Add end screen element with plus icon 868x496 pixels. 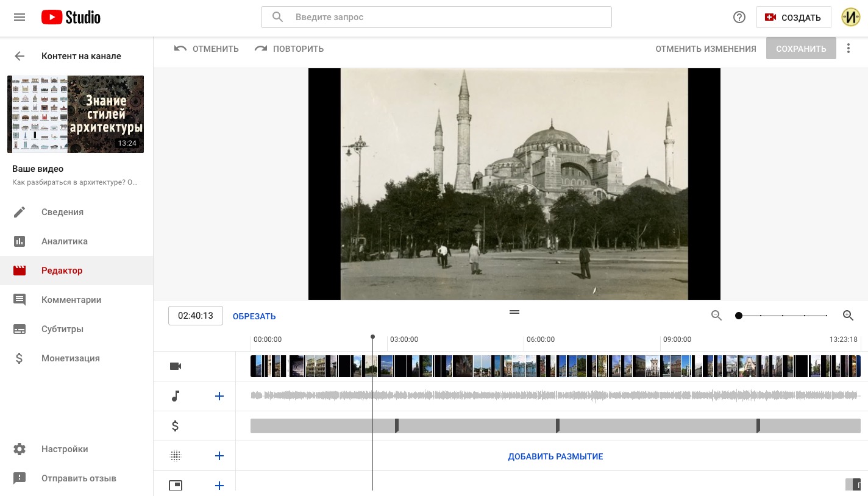219,486
